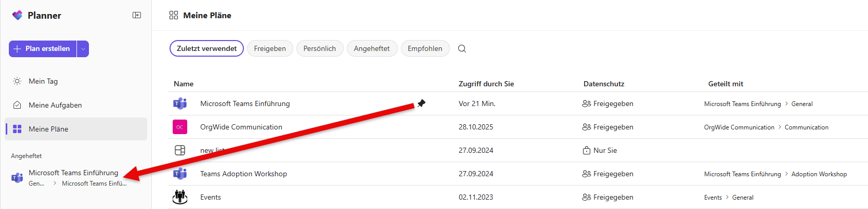Click the search magnifier icon
Viewport: 868px width, 209px height.
(462, 49)
